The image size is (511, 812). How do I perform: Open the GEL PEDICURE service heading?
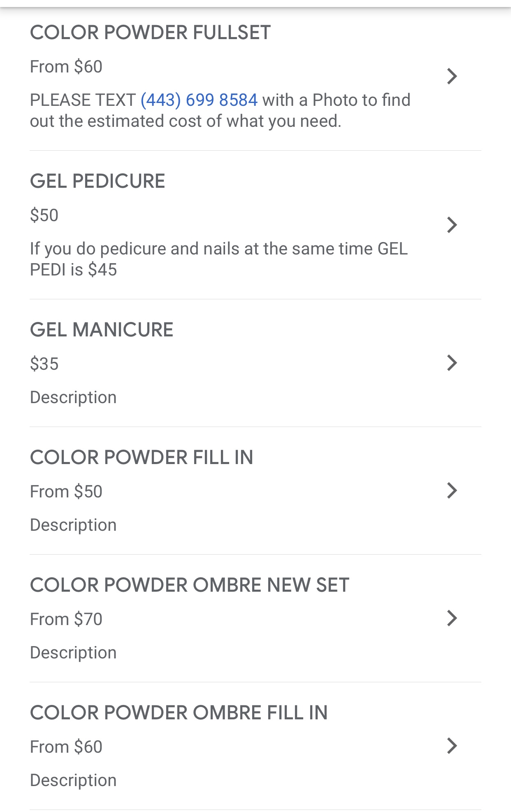pyautogui.click(x=98, y=181)
